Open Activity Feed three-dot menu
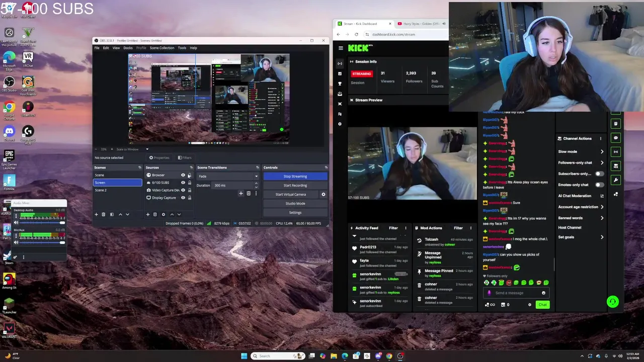Screen dimensions: 644x362 click(406, 228)
